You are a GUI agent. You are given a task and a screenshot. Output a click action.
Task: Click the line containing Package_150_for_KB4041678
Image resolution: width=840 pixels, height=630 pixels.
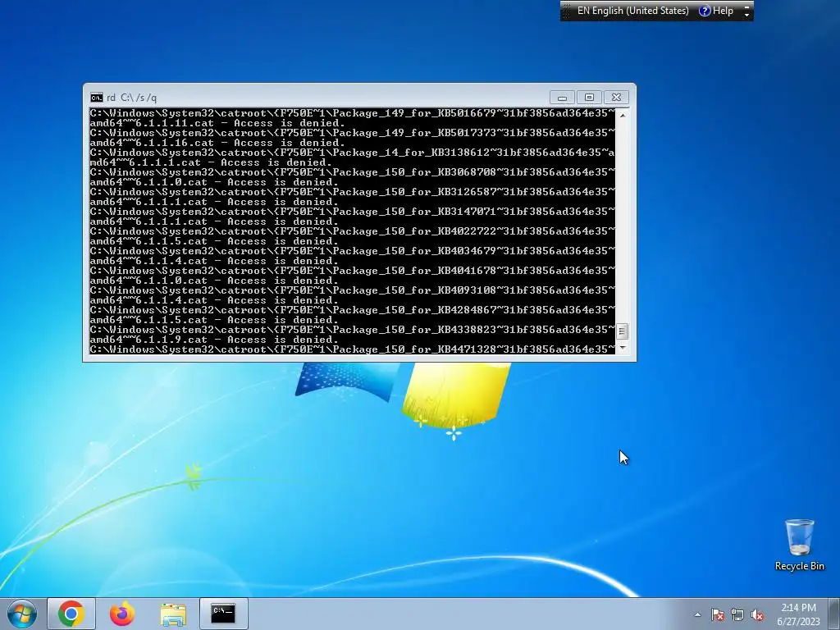coord(353,271)
